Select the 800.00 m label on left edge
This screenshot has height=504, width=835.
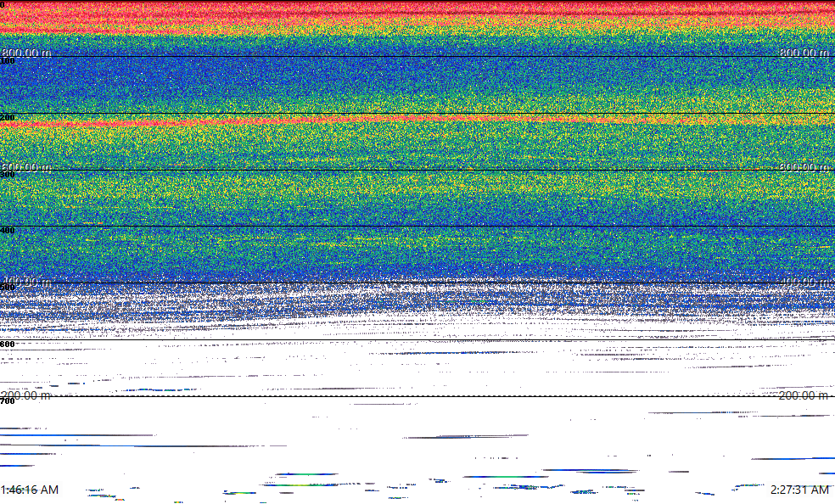tap(26, 52)
